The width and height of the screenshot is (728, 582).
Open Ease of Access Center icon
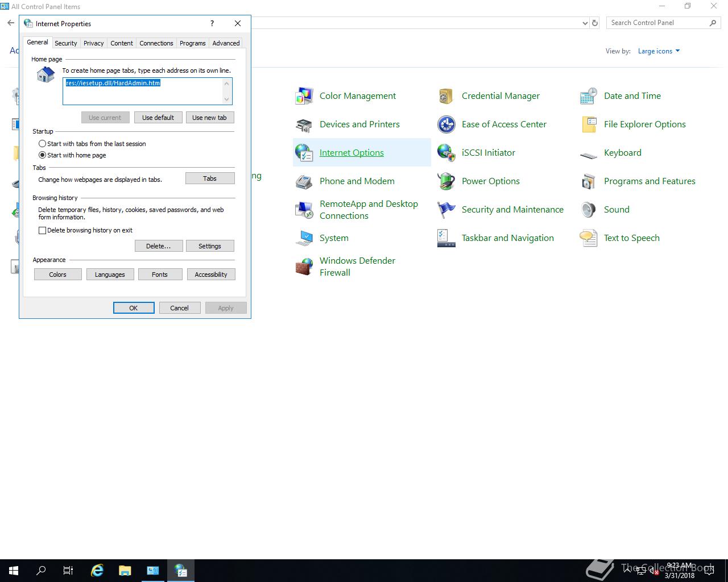pos(446,124)
